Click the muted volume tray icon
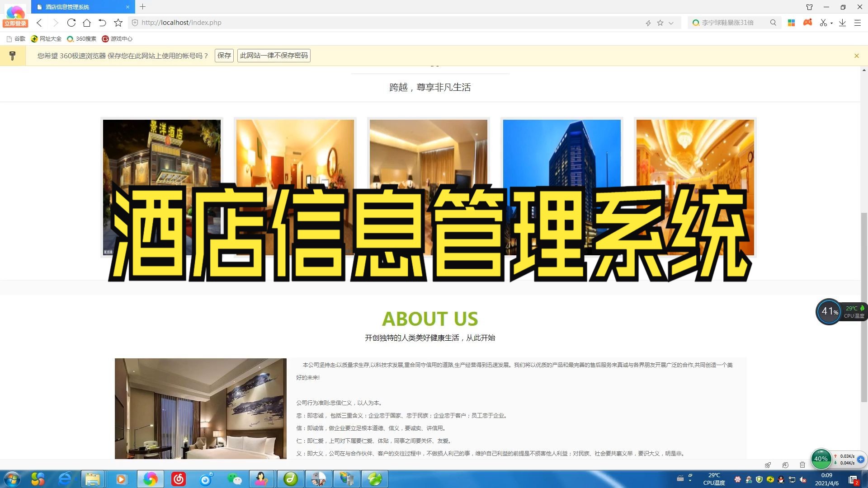The width and height of the screenshot is (868, 488). pyautogui.click(x=803, y=479)
